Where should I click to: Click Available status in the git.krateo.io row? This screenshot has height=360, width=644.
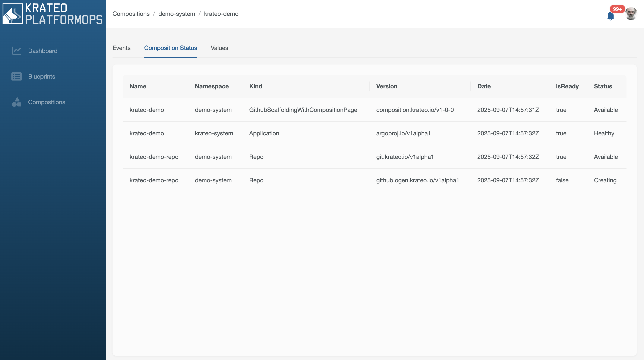tap(606, 157)
